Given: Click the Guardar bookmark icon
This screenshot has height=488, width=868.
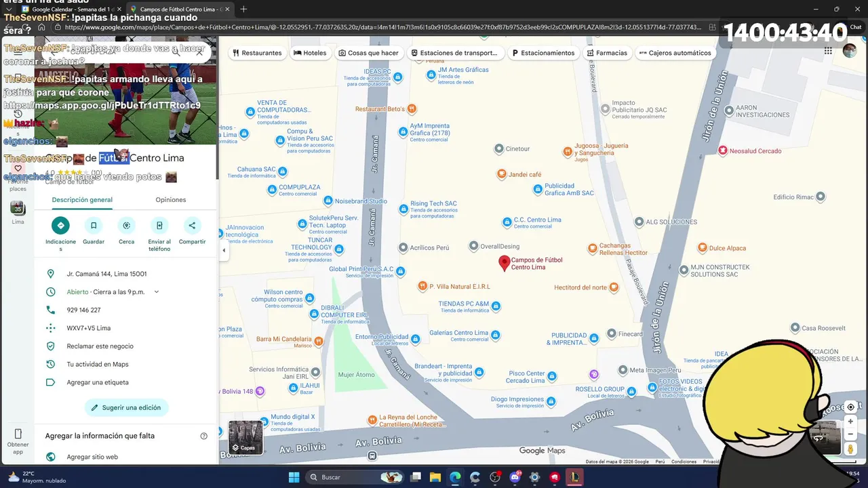Looking at the screenshot, I should [x=94, y=225].
